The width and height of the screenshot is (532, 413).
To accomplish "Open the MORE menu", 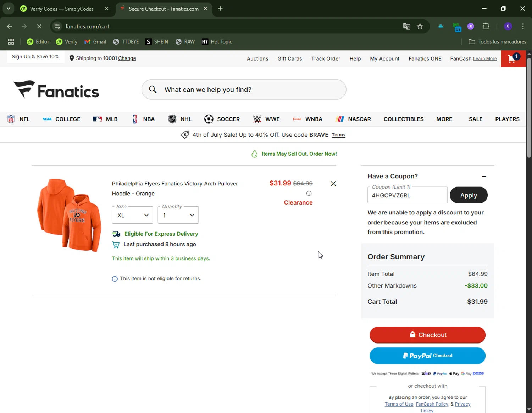I will (x=444, y=119).
